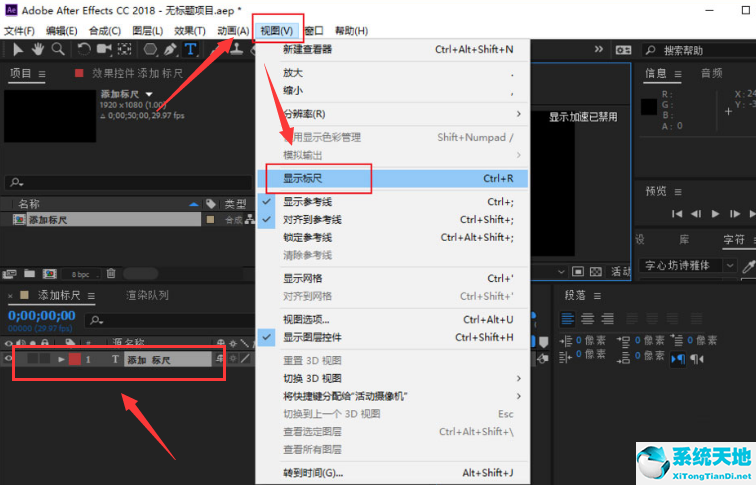Open the Project panel menu icon
This screenshot has height=485, width=756.
(x=42, y=74)
